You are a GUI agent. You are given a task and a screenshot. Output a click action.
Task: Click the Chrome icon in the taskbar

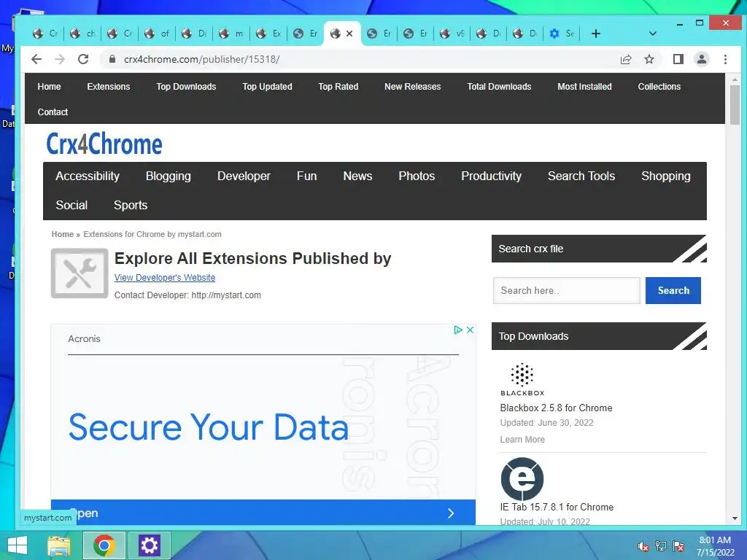tap(104, 545)
